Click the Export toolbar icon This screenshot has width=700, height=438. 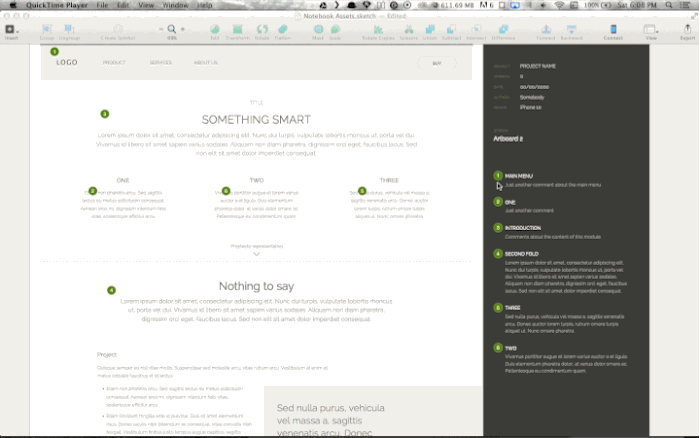[688, 29]
